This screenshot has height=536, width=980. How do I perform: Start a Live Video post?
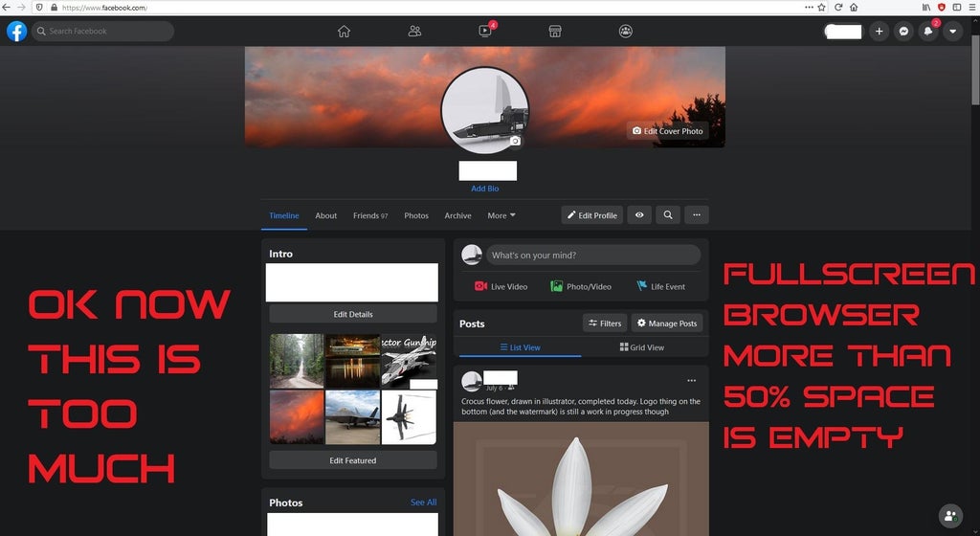click(501, 287)
